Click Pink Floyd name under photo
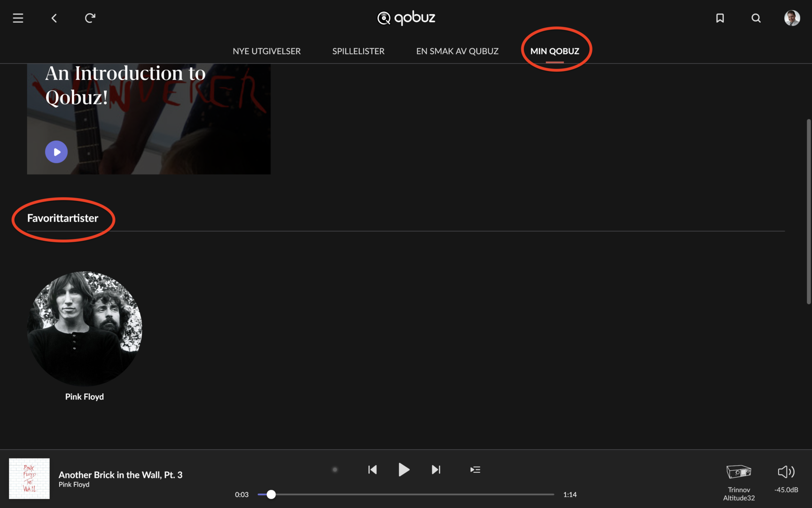The width and height of the screenshot is (812, 508). point(85,397)
